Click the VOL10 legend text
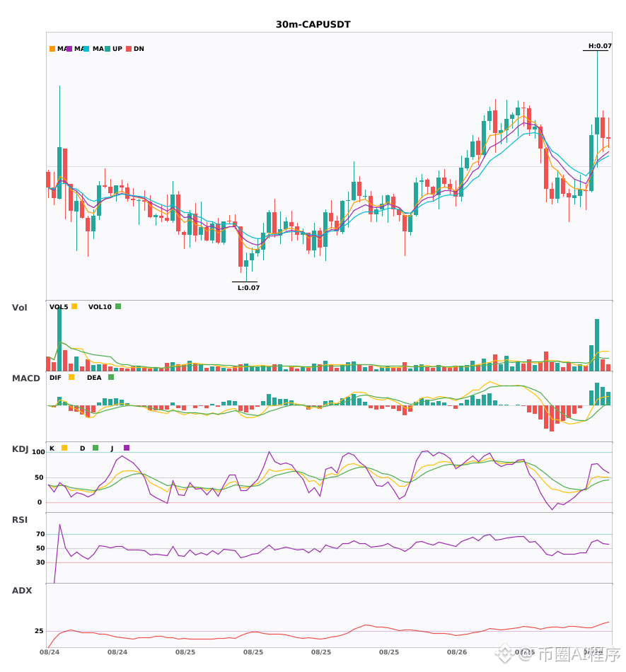 (x=100, y=307)
